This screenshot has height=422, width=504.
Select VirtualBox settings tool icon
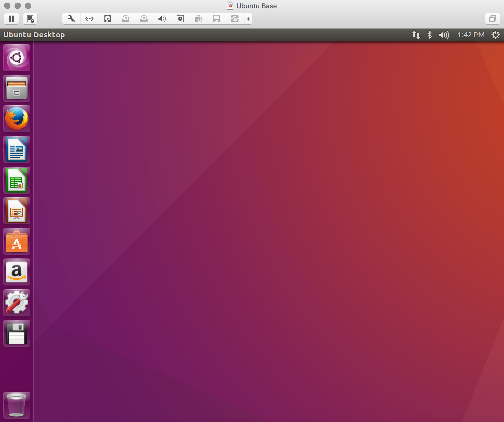(69, 18)
